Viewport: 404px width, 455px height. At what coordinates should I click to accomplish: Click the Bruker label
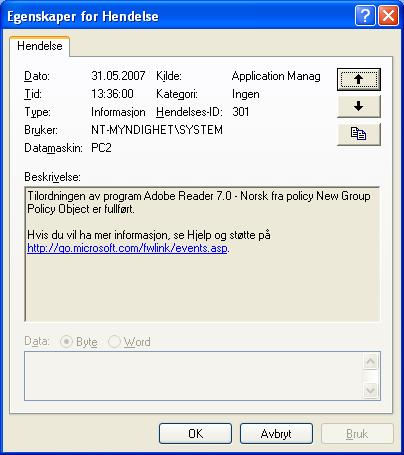click(41, 130)
